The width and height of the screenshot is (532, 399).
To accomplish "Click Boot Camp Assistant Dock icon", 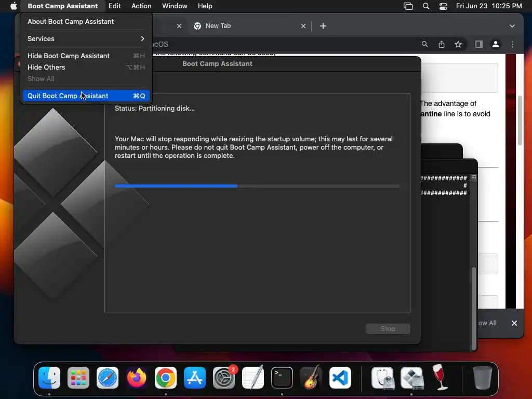I will [411, 378].
